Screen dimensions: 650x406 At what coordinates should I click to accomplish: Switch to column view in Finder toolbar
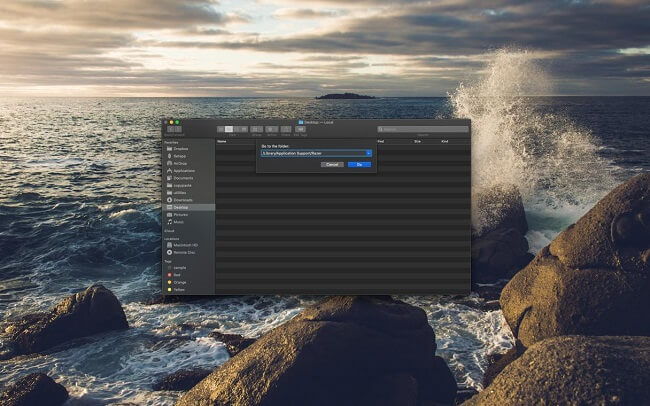(x=236, y=129)
